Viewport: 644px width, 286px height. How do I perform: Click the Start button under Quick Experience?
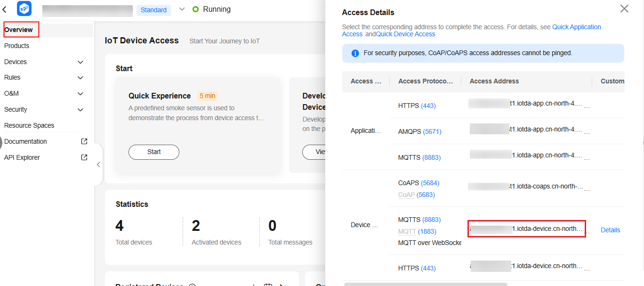154,152
